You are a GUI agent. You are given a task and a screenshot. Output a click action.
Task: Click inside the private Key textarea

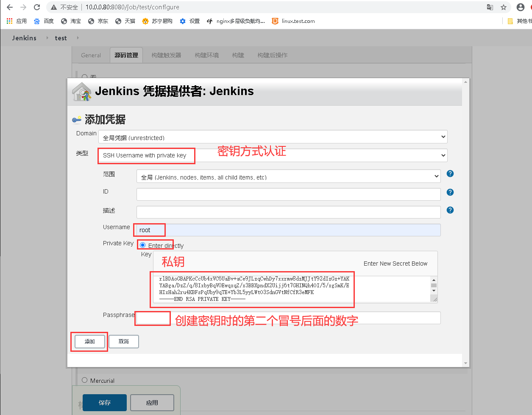tap(292, 289)
